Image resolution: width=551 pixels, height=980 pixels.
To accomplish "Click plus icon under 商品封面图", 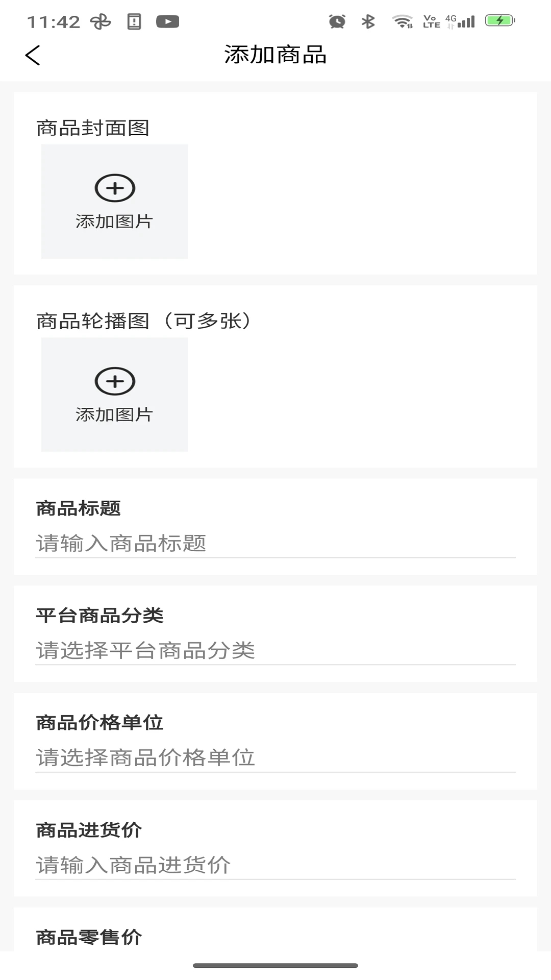I will (115, 188).
